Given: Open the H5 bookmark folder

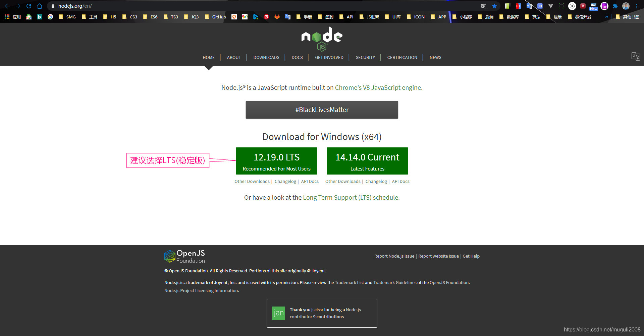Looking at the screenshot, I should pos(110,17).
